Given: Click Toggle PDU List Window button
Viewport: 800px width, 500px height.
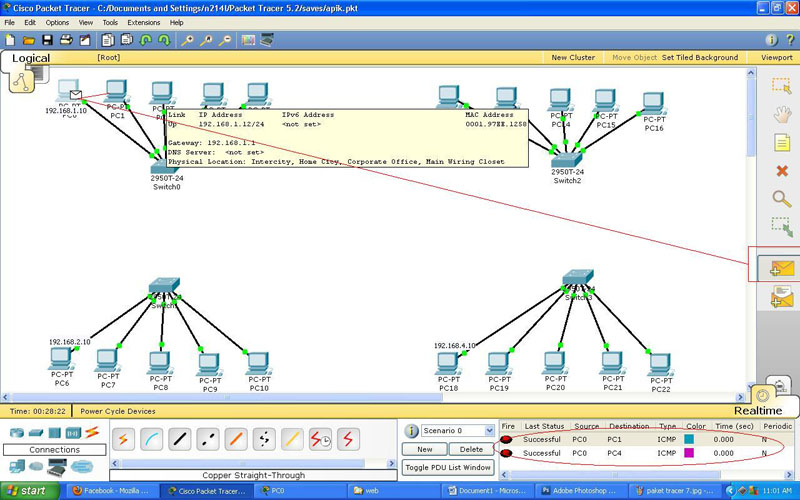Looking at the screenshot, I should (448, 467).
